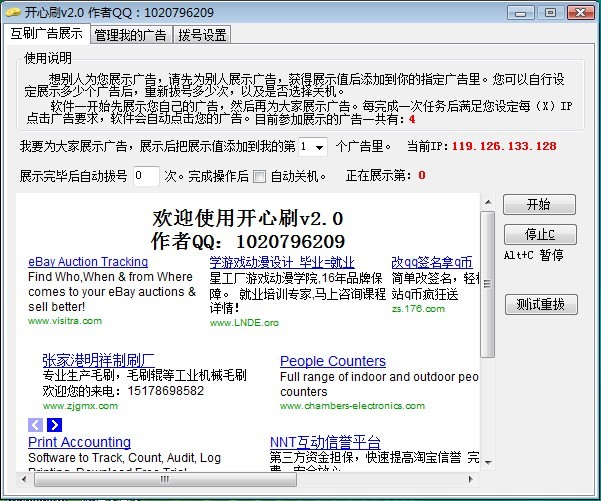Click the www.chambers-electronics.com URL text

pyautogui.click(x=352, y=406)
